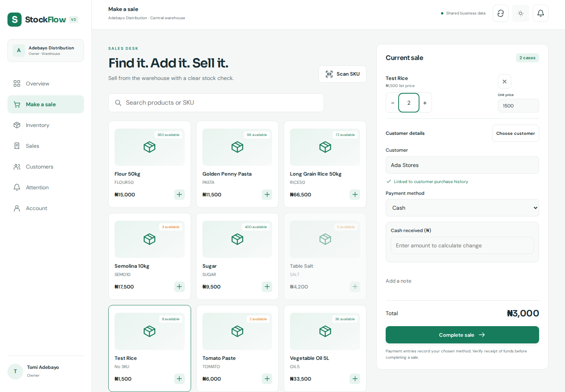
Task: Add Sugar to the current sale
Action: 267,287
